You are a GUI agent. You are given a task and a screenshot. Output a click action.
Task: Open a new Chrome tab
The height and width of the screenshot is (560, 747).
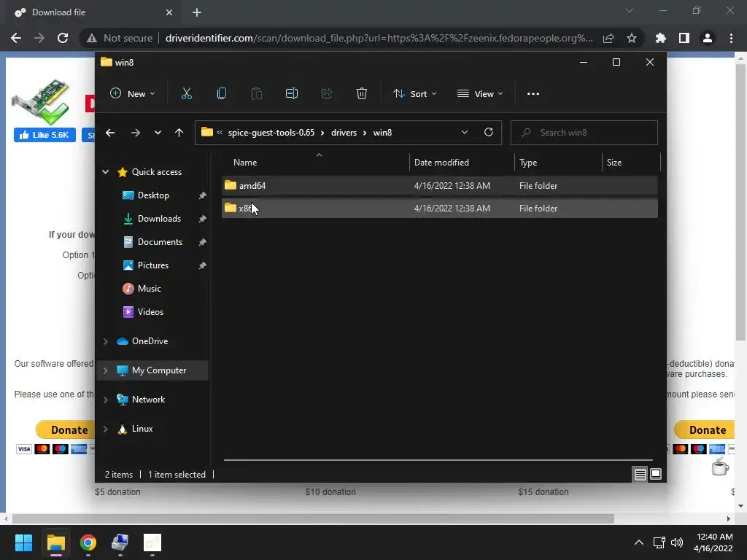click(197, 12)
